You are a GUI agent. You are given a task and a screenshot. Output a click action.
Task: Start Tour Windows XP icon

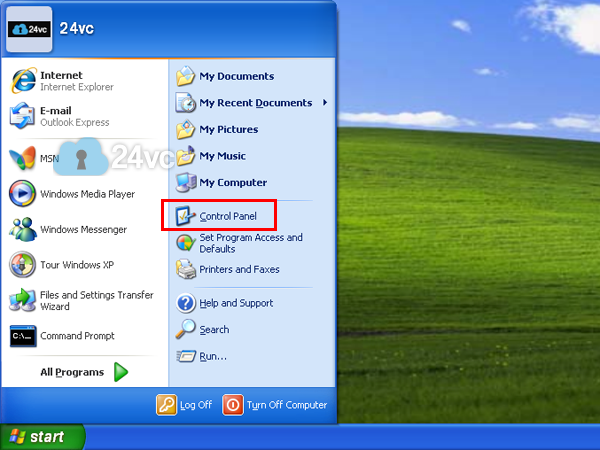(23, 264)
